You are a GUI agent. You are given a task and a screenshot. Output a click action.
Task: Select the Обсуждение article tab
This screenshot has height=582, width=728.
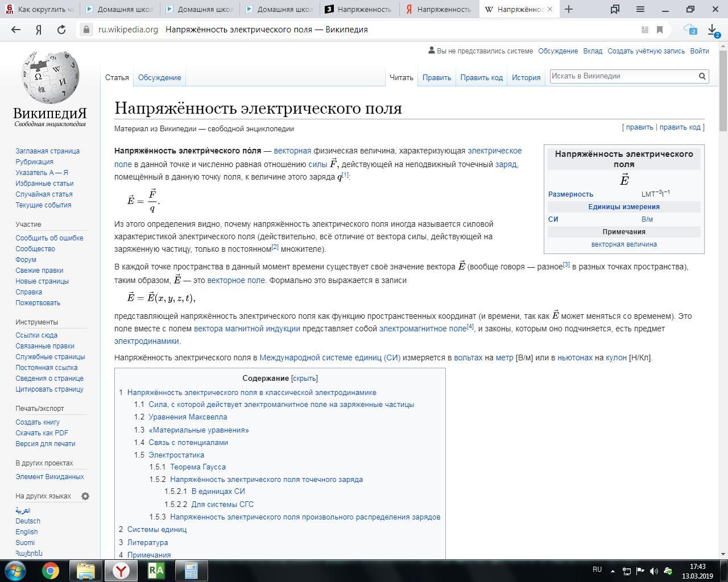(x=159, y=77)
